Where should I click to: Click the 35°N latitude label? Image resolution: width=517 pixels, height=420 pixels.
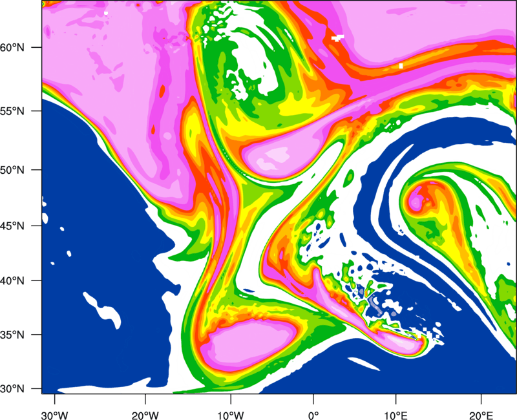coord(12,335)
